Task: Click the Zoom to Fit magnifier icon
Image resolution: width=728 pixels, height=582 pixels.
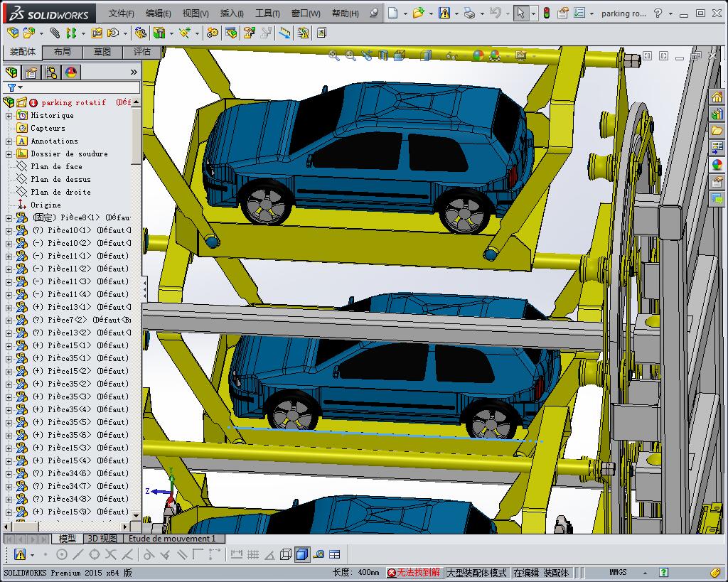Action: point(334,55)
